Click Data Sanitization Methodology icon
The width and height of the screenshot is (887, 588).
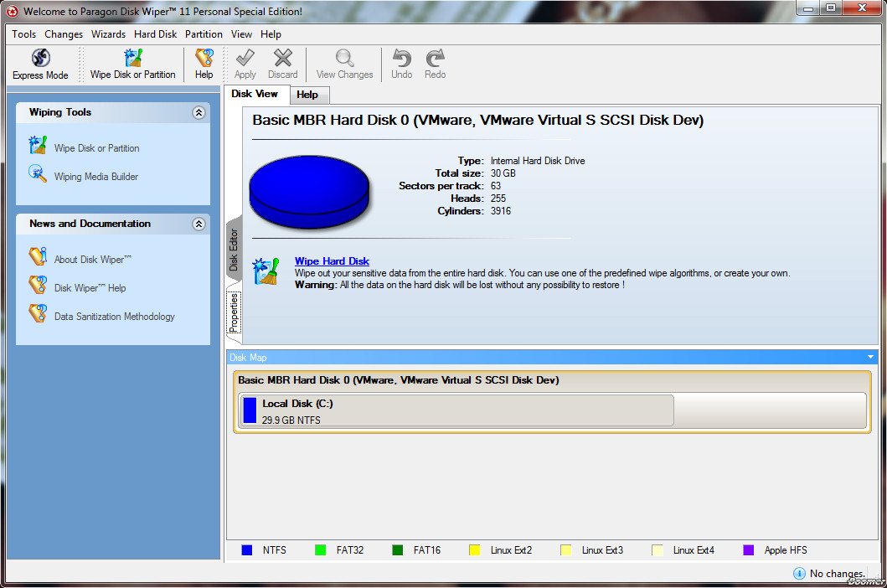click(38, 313)
